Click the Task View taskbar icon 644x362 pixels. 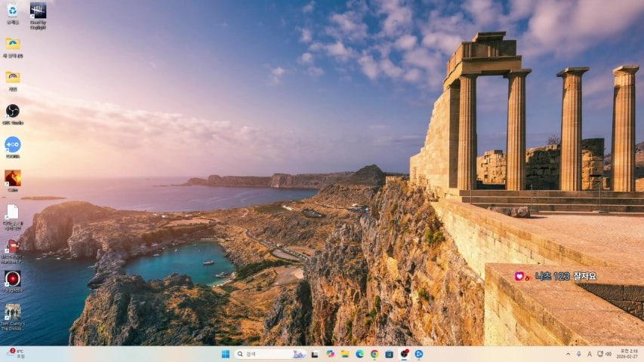tap(315, 354)
